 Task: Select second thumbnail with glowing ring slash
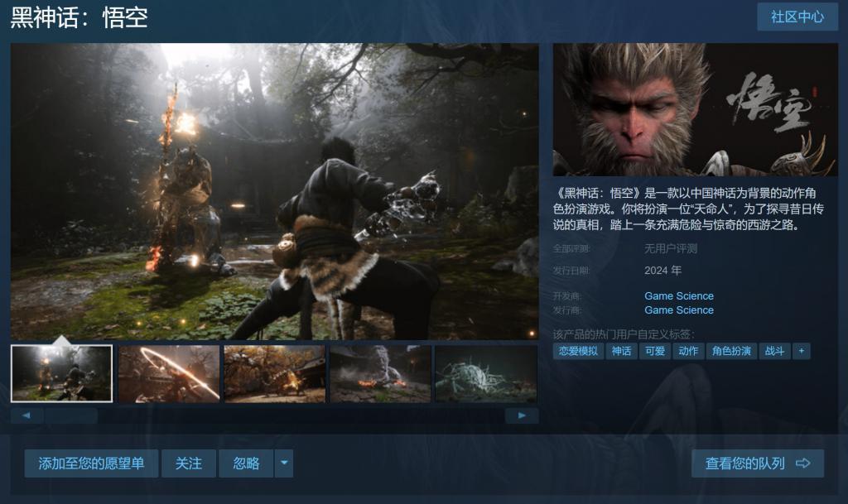(x=169, y=374)
